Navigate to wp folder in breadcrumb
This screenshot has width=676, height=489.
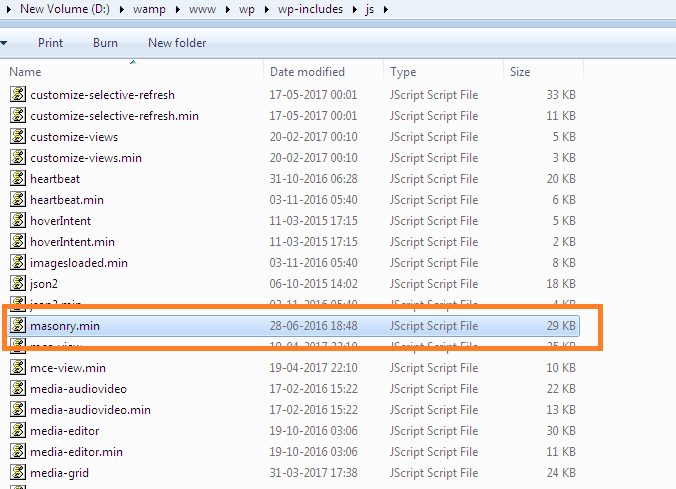247,9
